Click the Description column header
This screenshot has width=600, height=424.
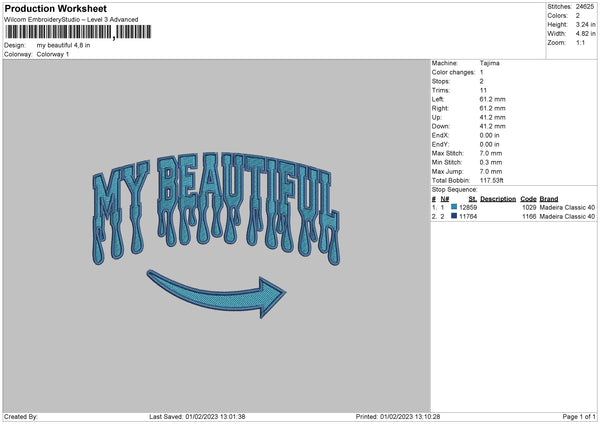498,199
